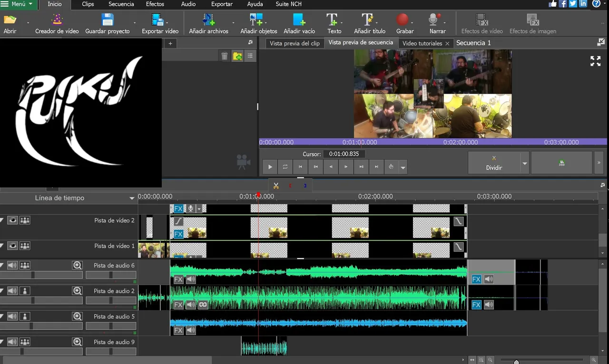Collapse Pista de audio 6 track
The width and height of the screenshot is (609, 364).
point(2,265)
